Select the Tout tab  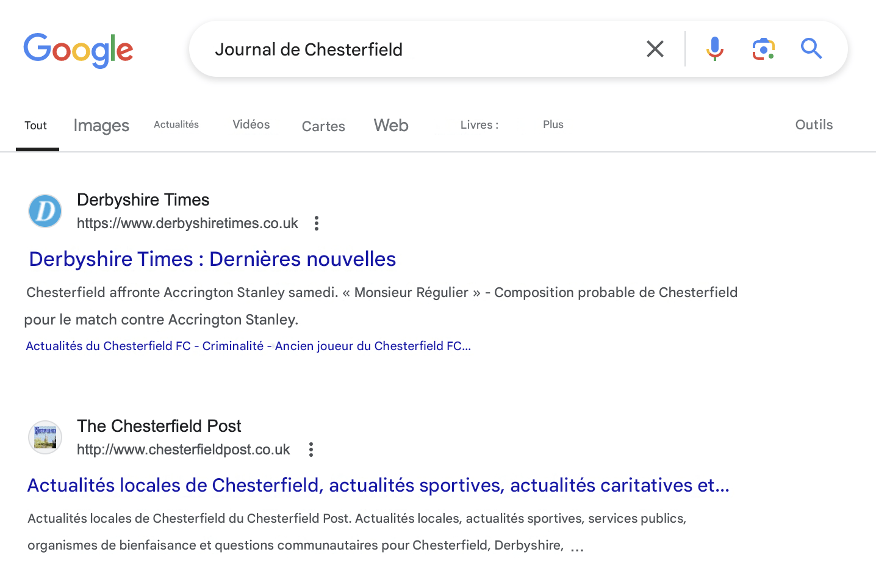coord(36,126)
